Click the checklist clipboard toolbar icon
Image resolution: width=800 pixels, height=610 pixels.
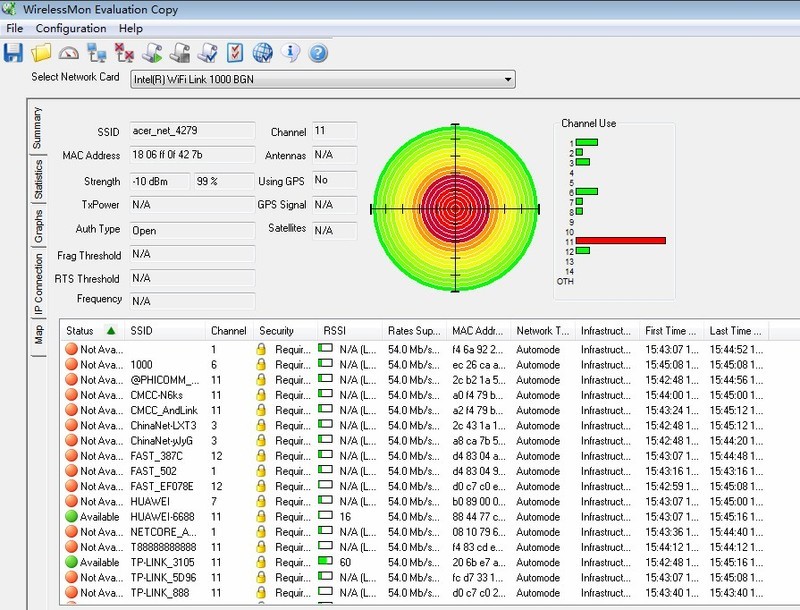point(235,52)
